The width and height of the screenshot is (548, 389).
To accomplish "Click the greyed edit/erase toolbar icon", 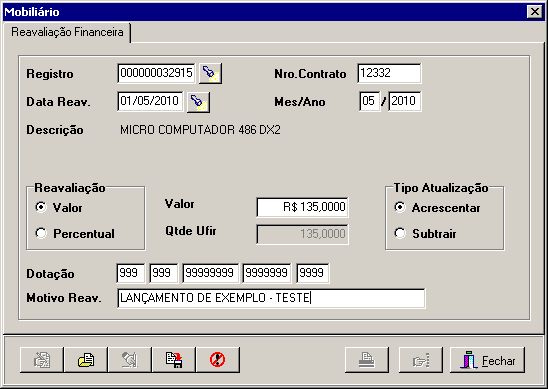I will [x=130, y=360].
